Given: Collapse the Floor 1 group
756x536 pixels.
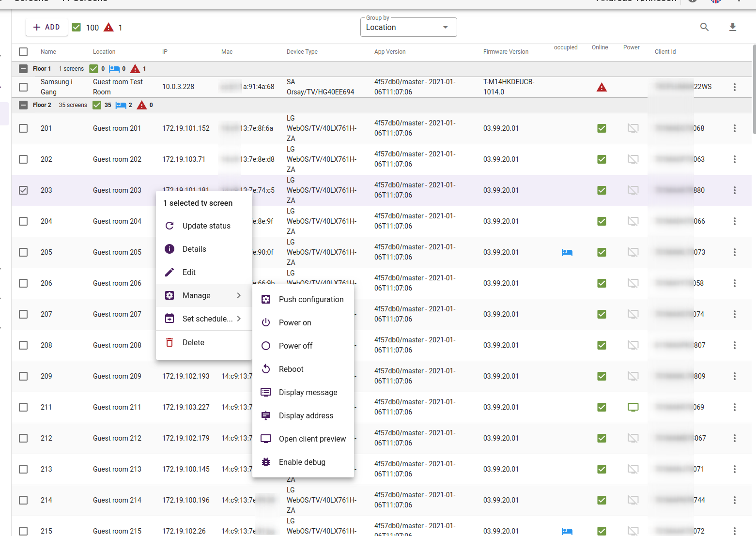Looking at the screenshot, I should (23, 69).
